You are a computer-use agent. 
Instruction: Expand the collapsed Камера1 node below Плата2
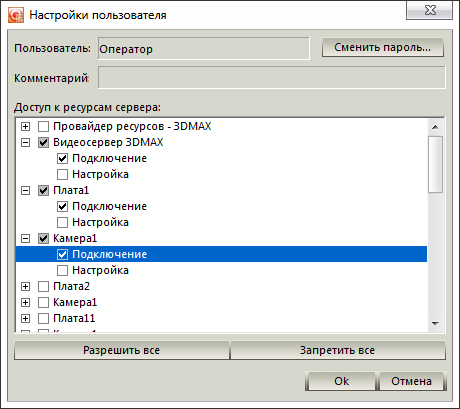[25, 302]
